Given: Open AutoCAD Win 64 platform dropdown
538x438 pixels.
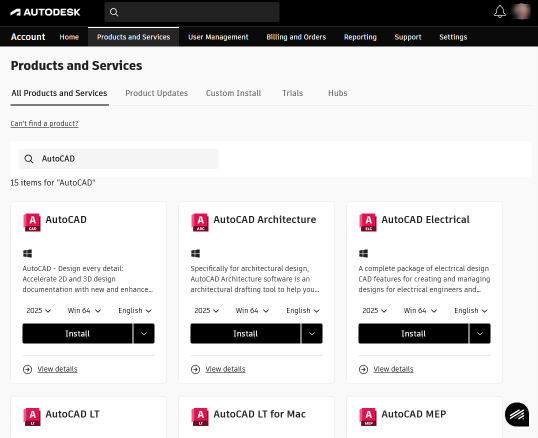Looking at the screenshot, I should point(84,310).
